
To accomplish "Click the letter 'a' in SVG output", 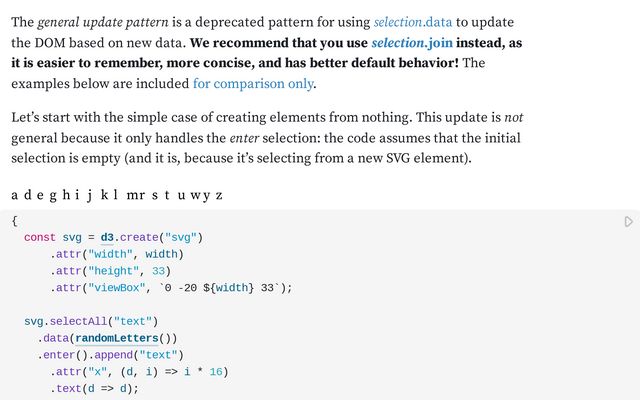I will click(15, 195).
